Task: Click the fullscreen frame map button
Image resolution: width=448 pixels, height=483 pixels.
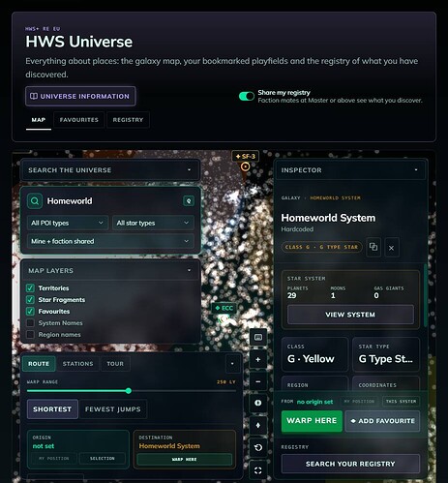Action: click(x=258, y=470)
